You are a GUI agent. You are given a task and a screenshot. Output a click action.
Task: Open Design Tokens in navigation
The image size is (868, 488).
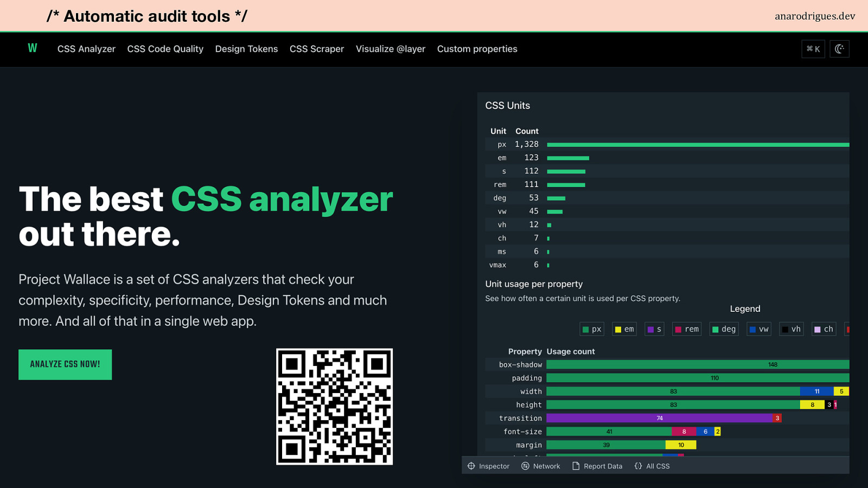pyautogui.click(x=246, y=49)
